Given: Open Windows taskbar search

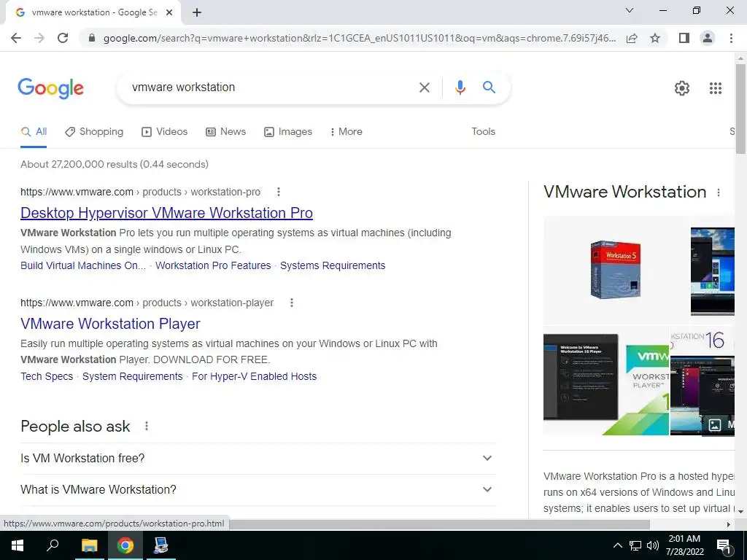Looking at the screenshot, I should pos(53,545).
